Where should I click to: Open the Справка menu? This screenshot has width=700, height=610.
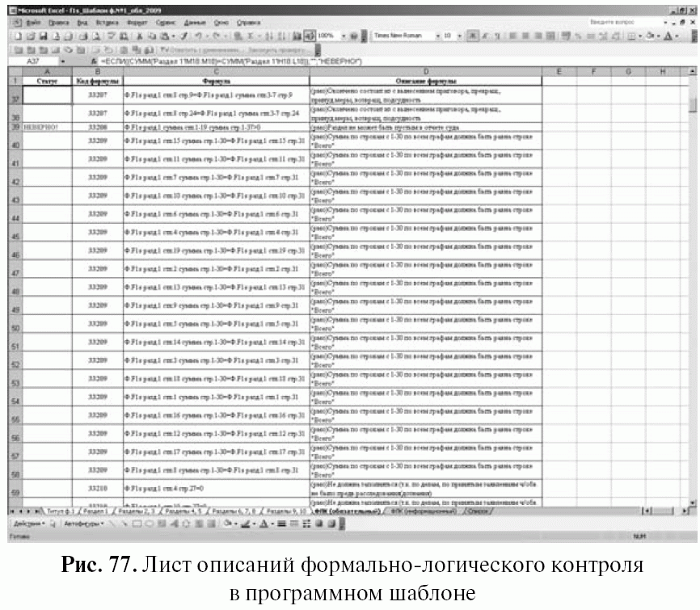click(x=248, y=23)
